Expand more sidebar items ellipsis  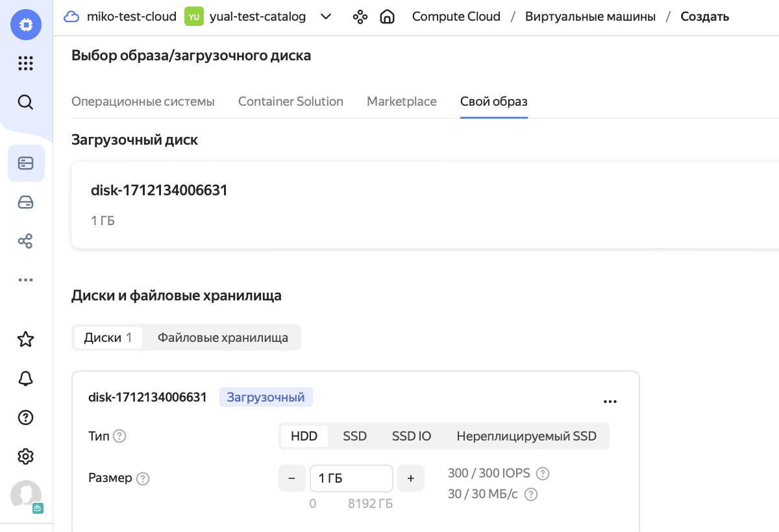(x=25, y=280)
